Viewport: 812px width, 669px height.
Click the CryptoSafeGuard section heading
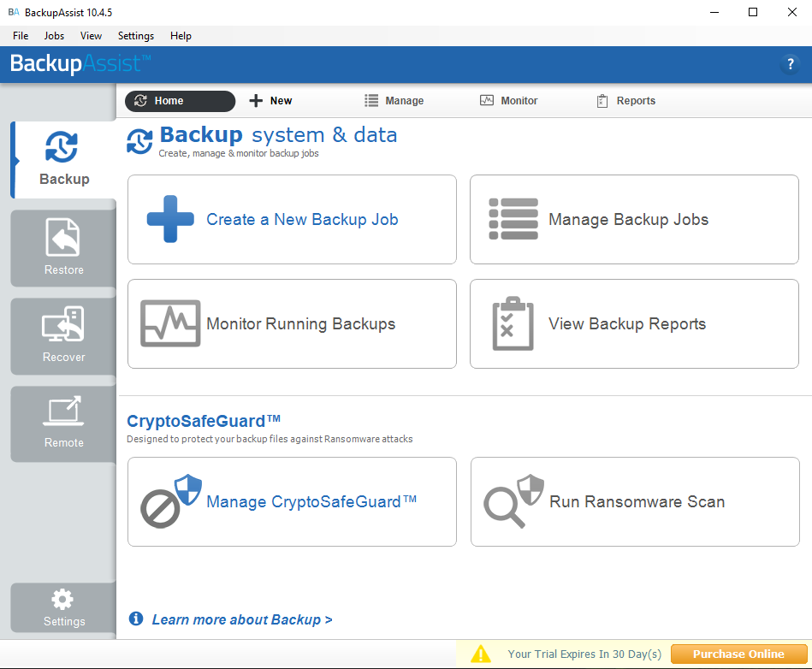(x=204, y=421)
